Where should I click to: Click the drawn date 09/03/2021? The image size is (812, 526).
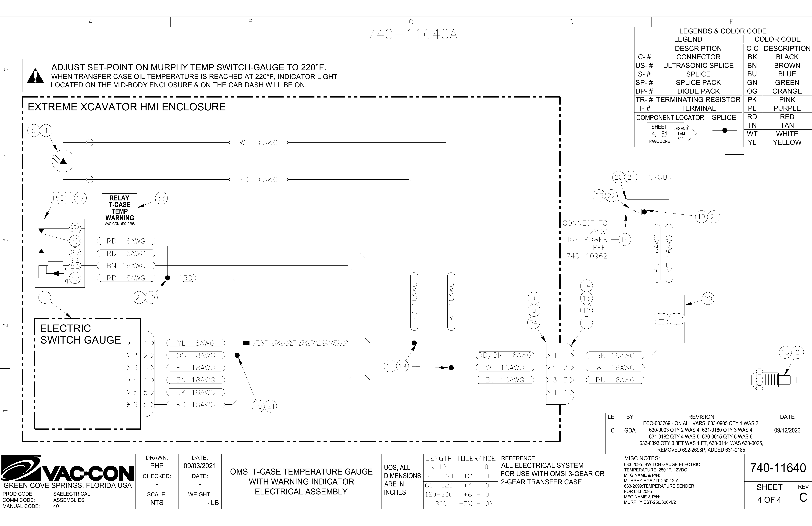point(200,466)
